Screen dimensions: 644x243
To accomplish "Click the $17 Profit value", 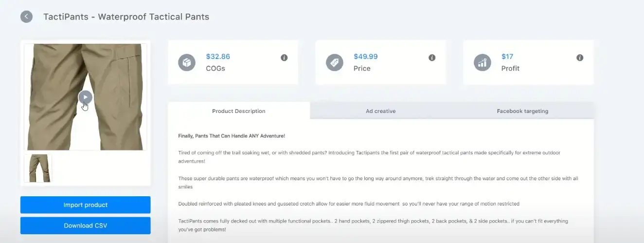I will click(x=507, y=56).
